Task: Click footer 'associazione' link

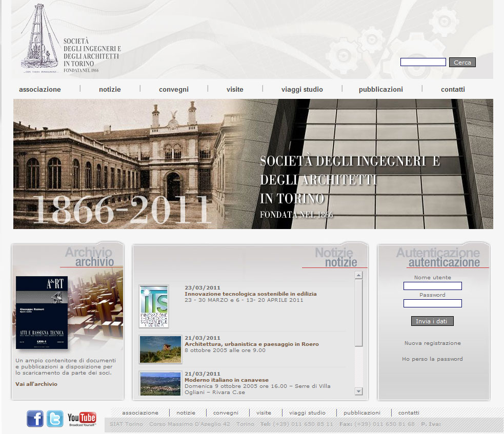Action: 140,413
